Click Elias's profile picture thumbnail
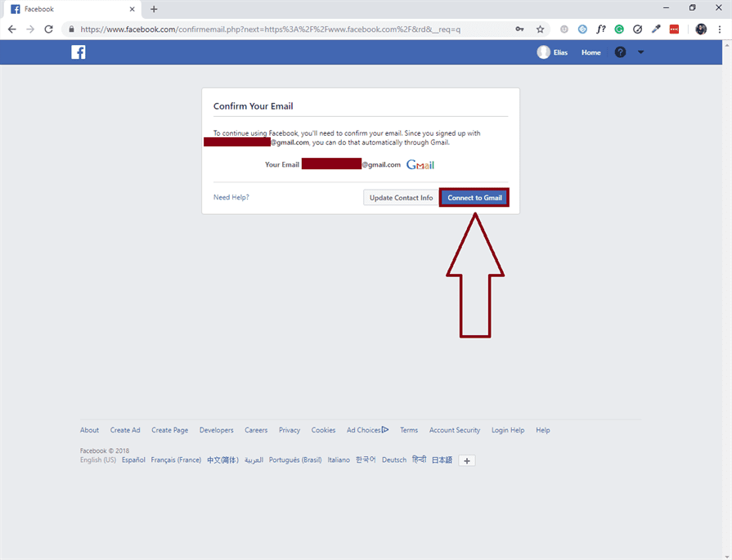This screenshot has width=732, height=560. point(543,52)
